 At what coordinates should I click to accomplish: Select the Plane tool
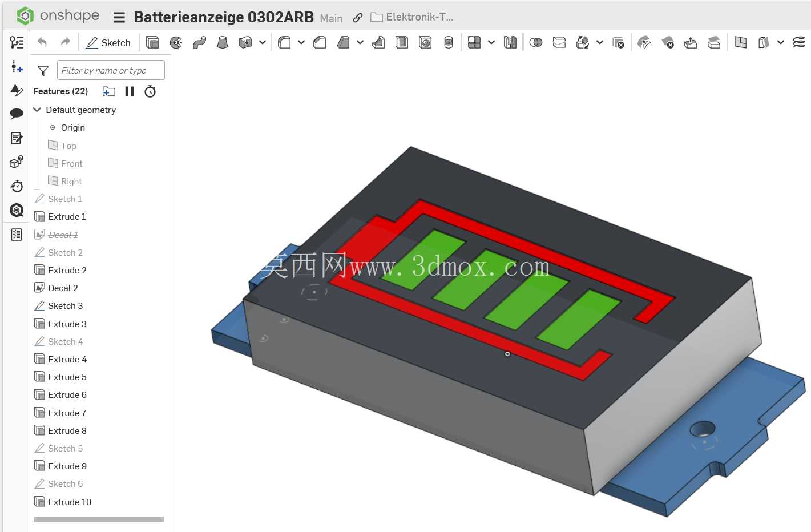[x=740, y=42]
